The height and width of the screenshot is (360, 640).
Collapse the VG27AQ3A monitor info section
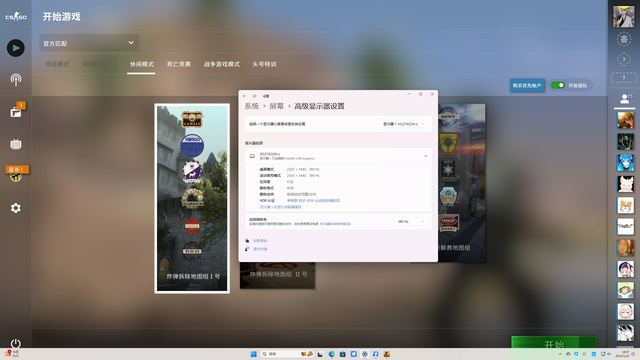tap(425, 156)
